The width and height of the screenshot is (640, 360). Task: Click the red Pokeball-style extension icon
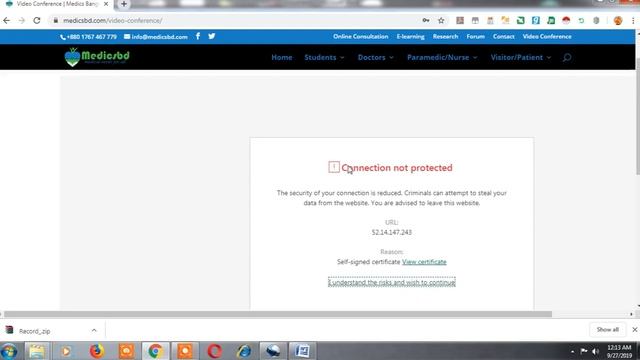coord(566,20)
